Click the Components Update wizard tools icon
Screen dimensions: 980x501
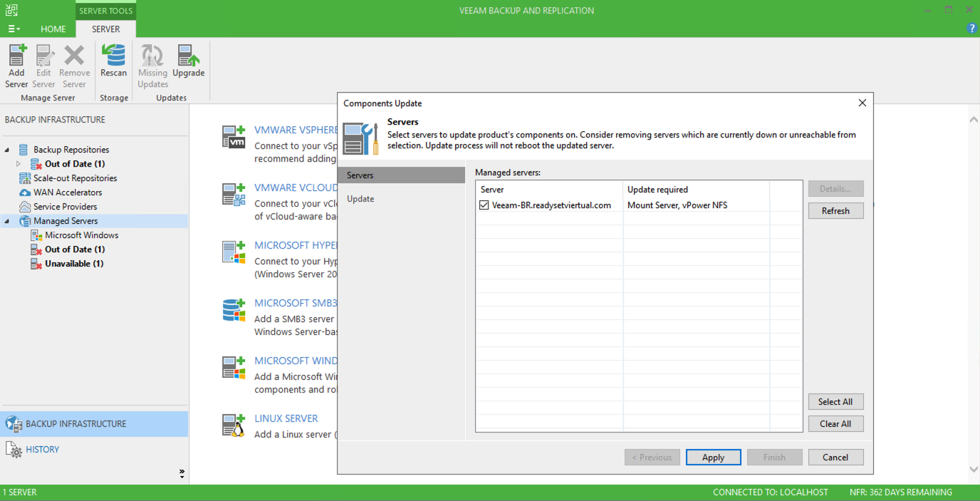tap(360, 138)
